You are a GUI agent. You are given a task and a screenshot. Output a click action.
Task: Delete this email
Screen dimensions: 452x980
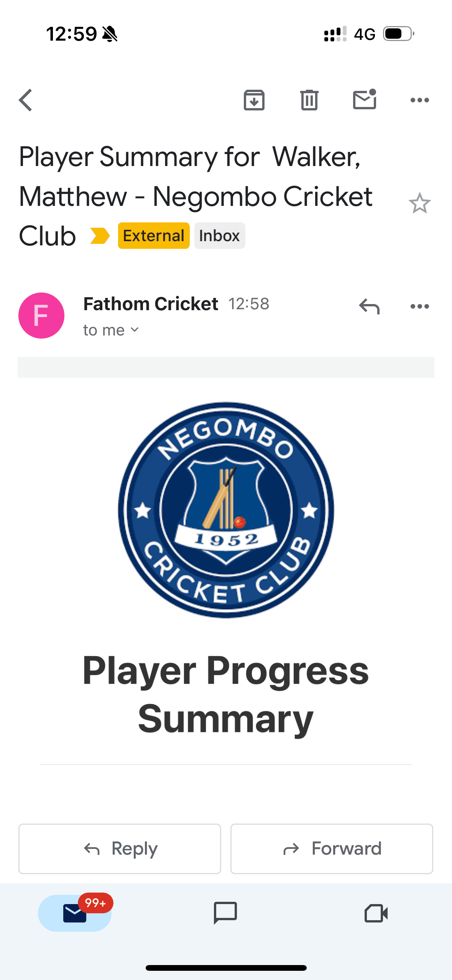click(x=309, y=100)
